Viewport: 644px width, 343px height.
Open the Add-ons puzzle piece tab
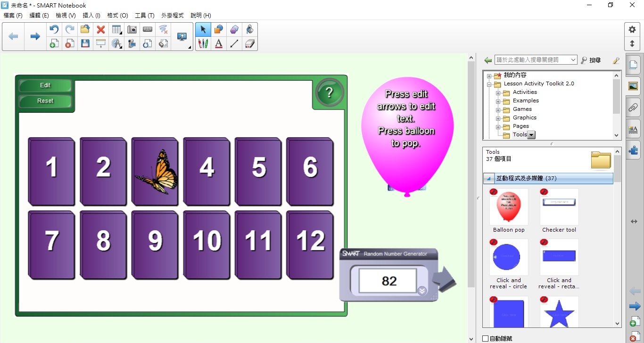[633, 151]
